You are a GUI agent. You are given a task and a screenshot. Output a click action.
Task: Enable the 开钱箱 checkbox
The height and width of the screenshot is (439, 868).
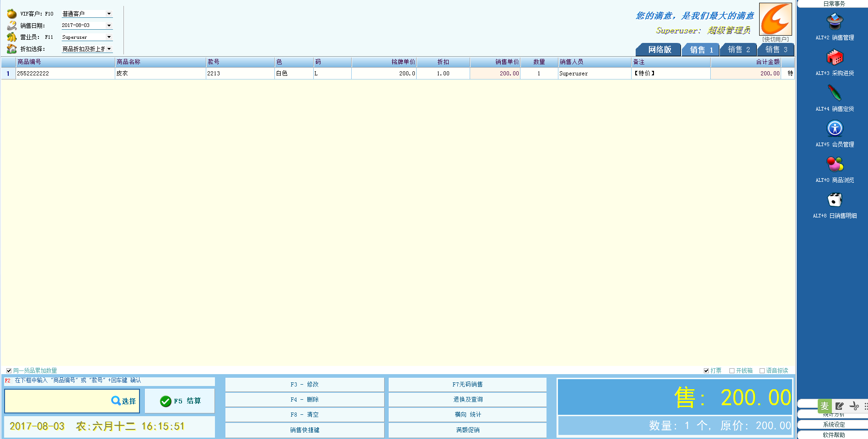click(x=732, y=370)
